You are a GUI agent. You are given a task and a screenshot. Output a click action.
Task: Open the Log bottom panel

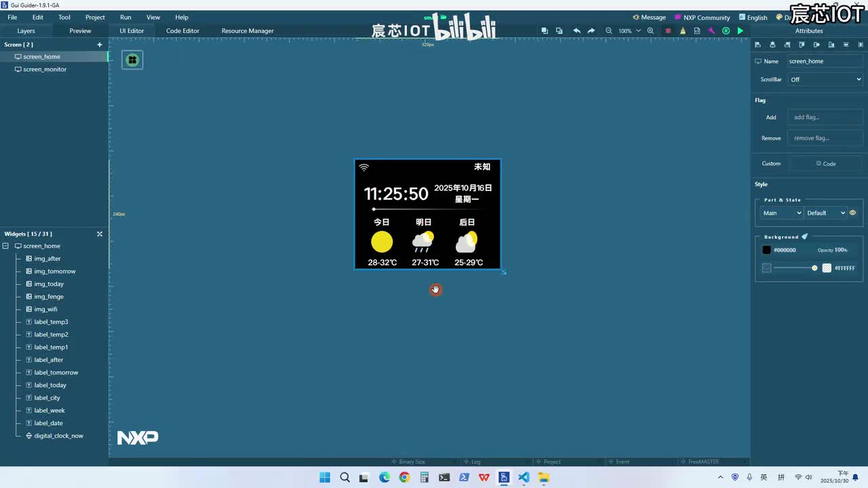[x=472, y=462]
